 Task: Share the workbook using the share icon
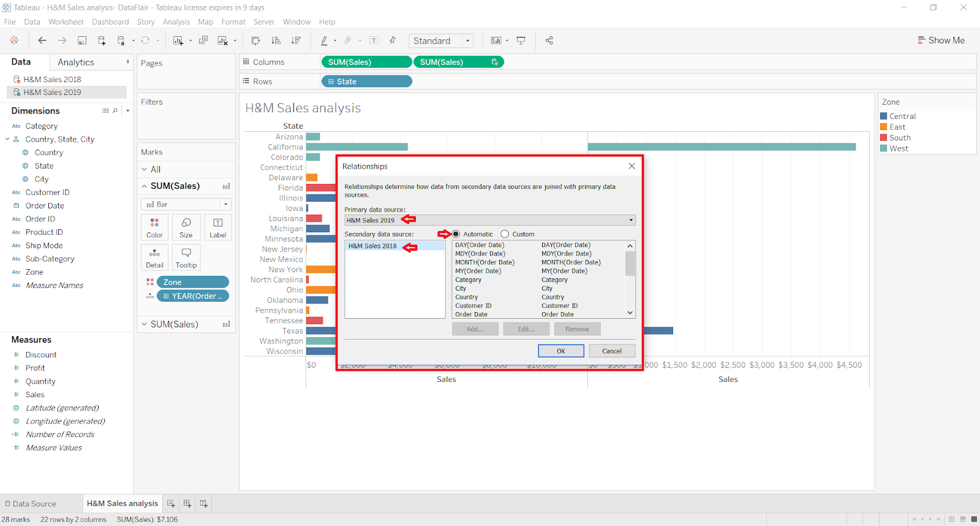click(549, 40)
